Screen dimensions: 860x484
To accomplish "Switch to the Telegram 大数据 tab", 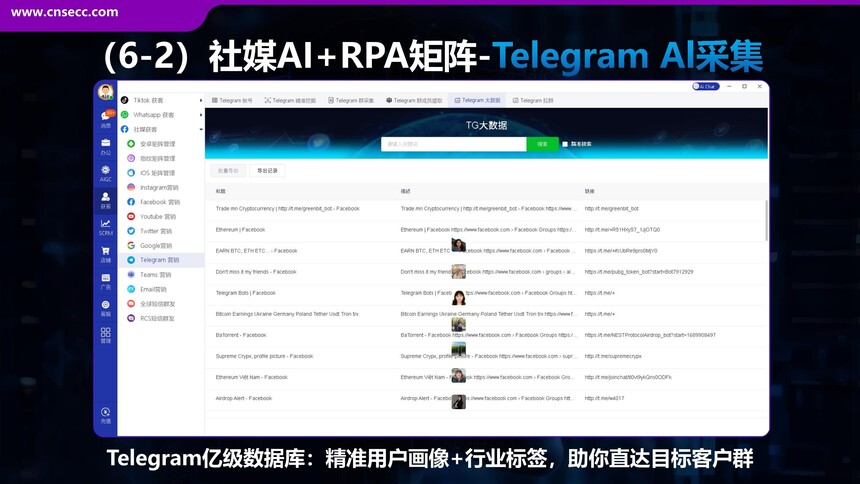I will 477,100.
